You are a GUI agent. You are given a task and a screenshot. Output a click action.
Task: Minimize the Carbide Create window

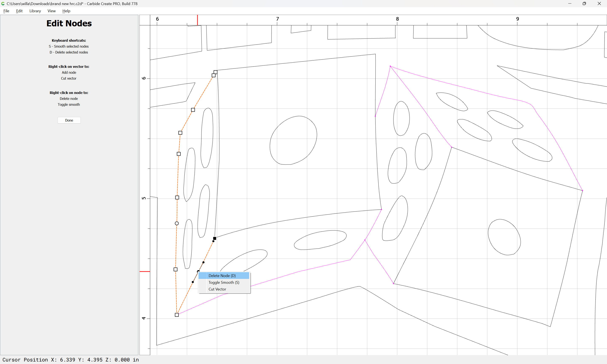[570, 4]
